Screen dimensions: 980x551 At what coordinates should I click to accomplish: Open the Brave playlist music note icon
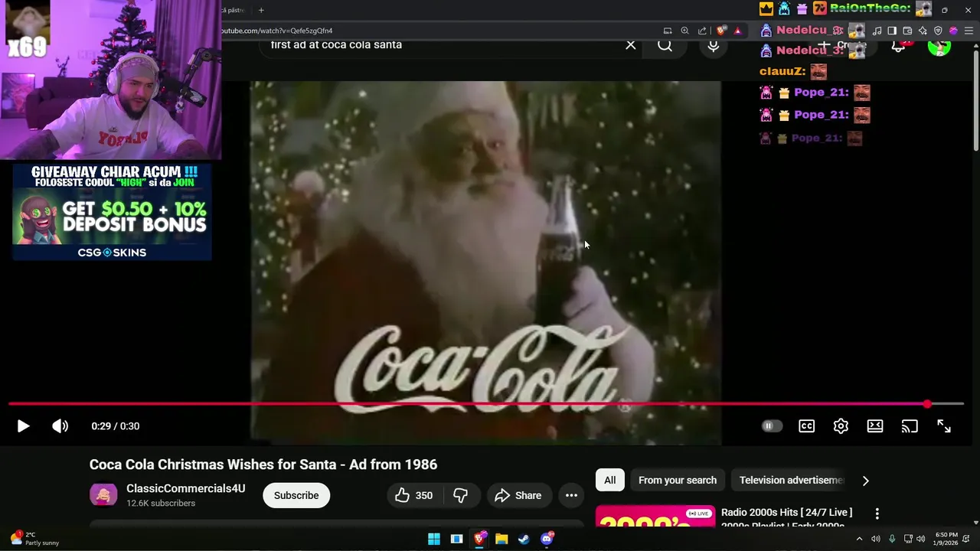point(877,31)
